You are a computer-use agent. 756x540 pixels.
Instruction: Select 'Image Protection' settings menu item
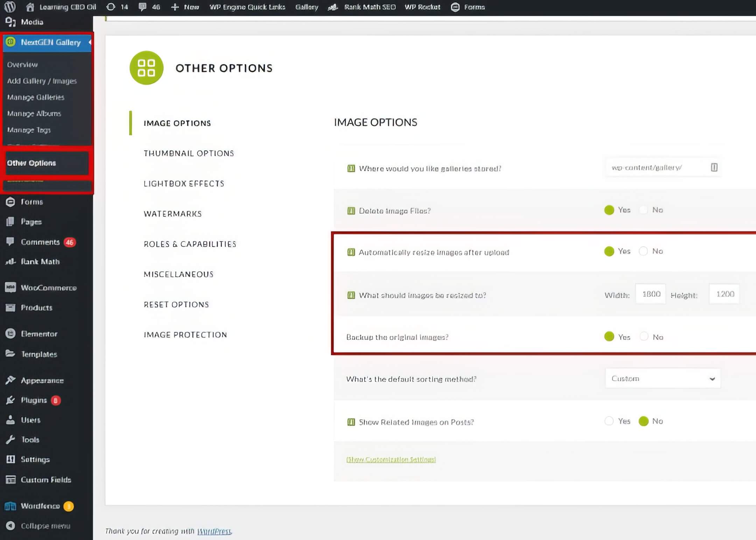tap(185, 335)
